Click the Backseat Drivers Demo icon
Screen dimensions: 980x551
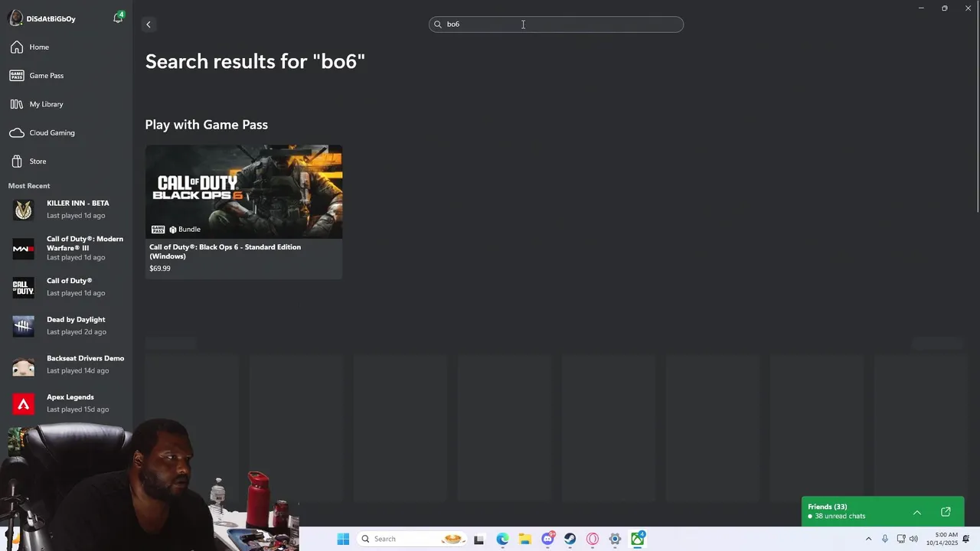pyautogui.click(x=23, y=365)
